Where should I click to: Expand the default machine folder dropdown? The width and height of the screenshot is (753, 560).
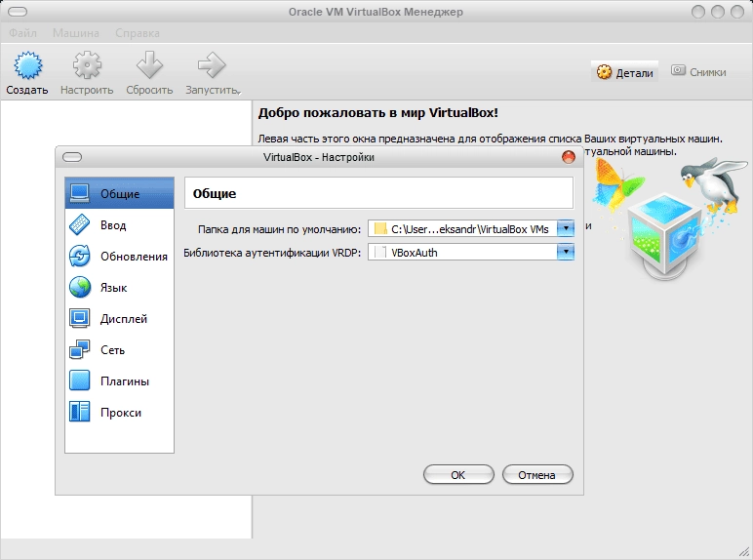[566, 229]
